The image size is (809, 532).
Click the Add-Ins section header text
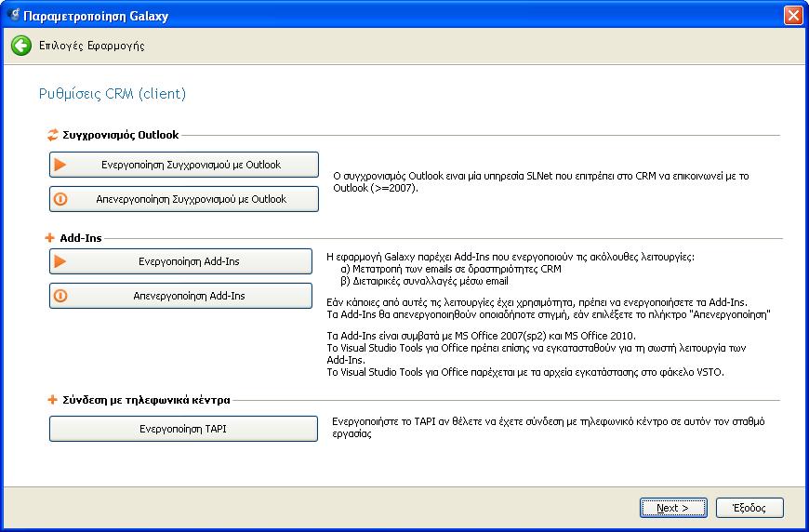tap(81, 238)
